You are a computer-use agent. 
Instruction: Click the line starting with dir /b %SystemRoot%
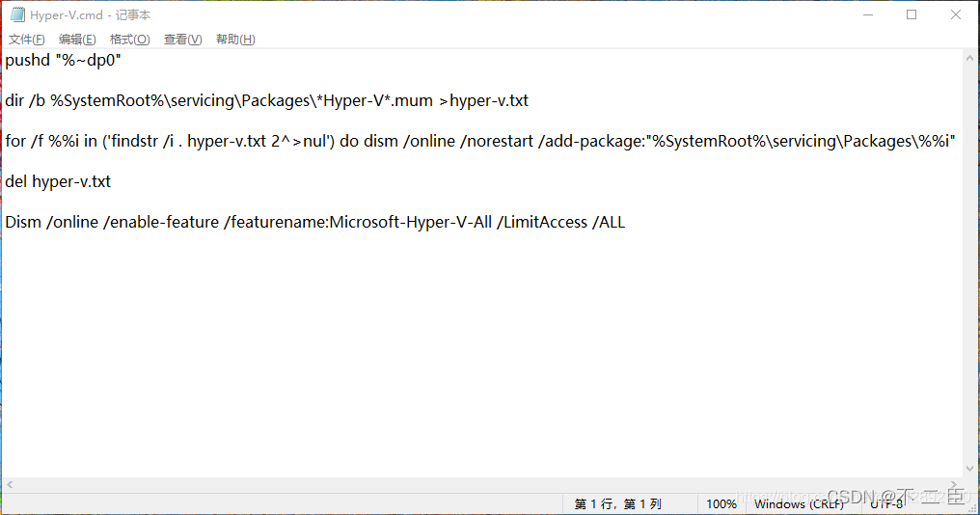[x=267, y=100]
